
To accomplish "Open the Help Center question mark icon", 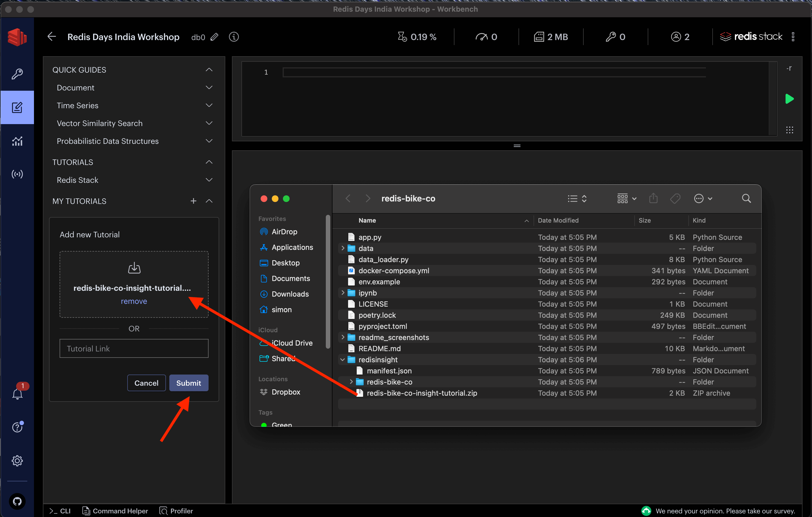I will point(17,427).
